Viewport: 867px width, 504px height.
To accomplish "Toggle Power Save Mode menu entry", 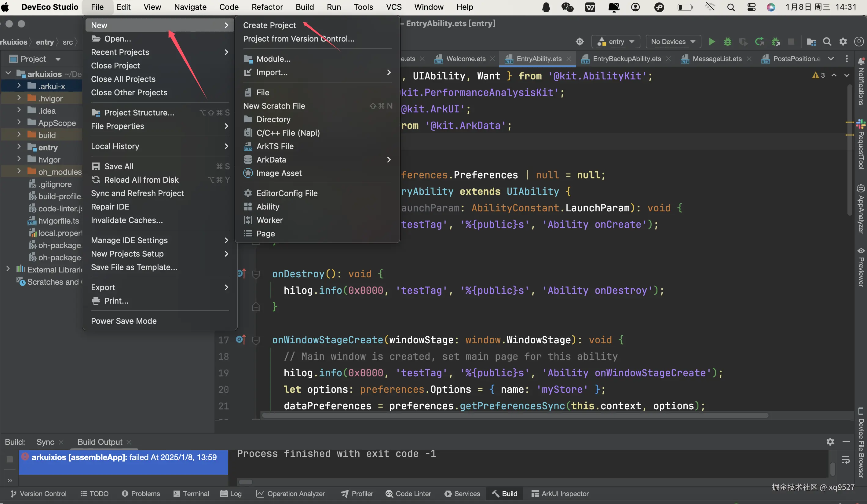I will (x=123, y=321).
